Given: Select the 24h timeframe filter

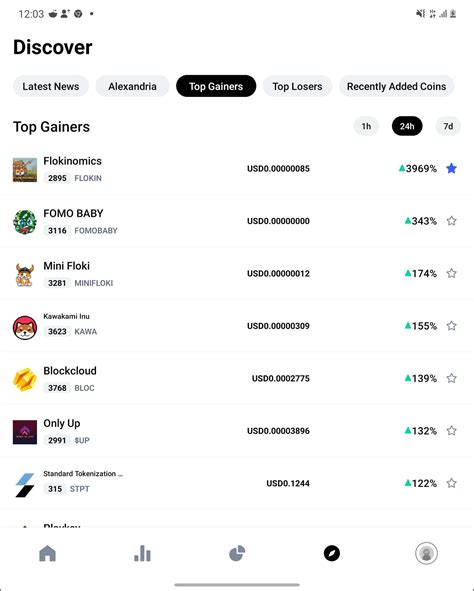Looking at the screenshot, I should pyautogui.click(x=407, y=126).
